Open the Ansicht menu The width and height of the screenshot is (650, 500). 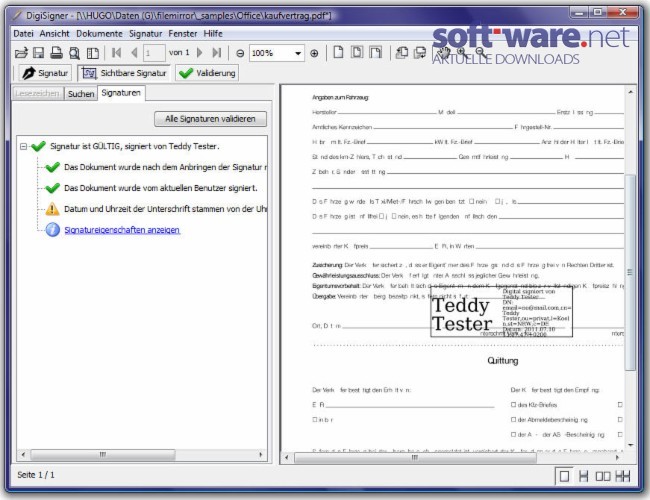click(55, 34)
